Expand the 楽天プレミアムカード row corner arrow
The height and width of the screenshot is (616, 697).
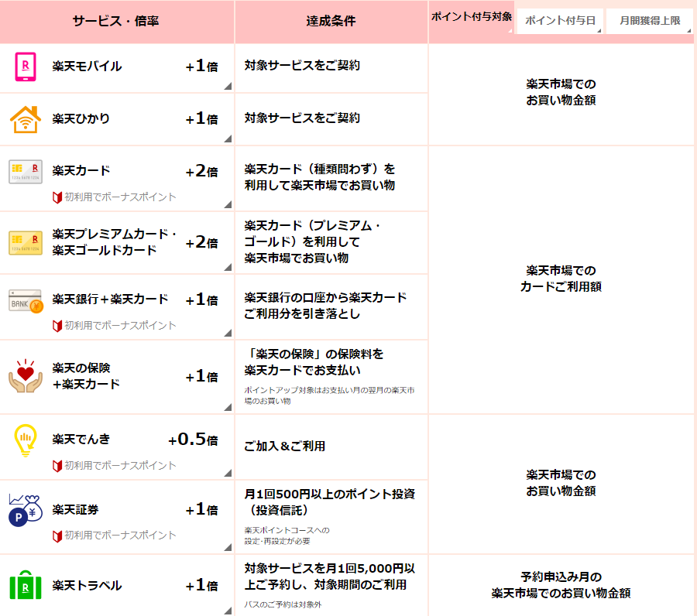pyautogui.click(x=228, y=266)
